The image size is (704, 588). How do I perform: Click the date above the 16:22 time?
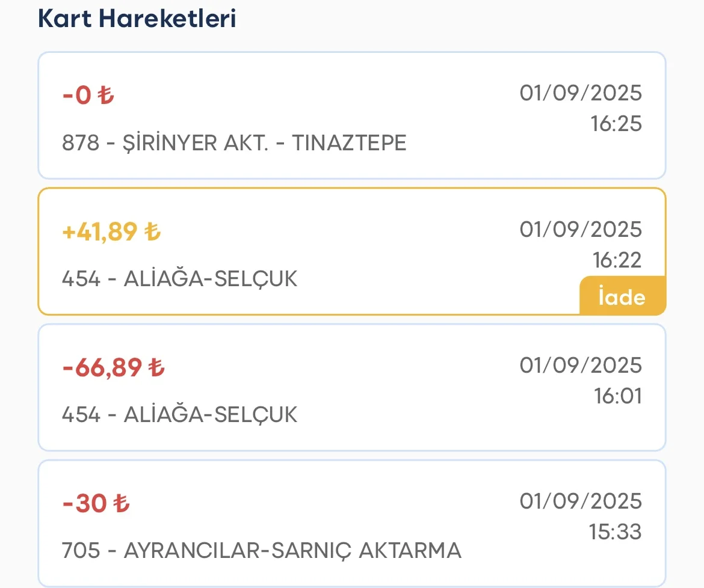(x=581, y=229)
